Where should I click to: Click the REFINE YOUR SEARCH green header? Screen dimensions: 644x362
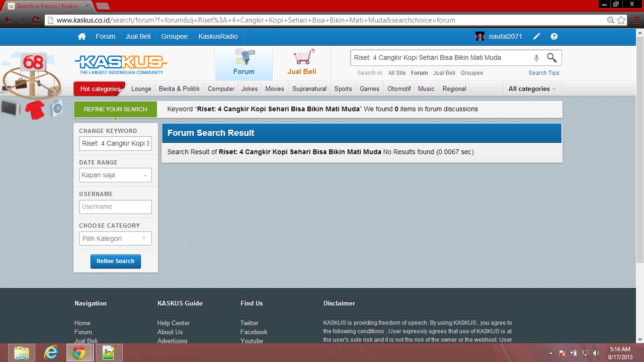pos(115,109)
